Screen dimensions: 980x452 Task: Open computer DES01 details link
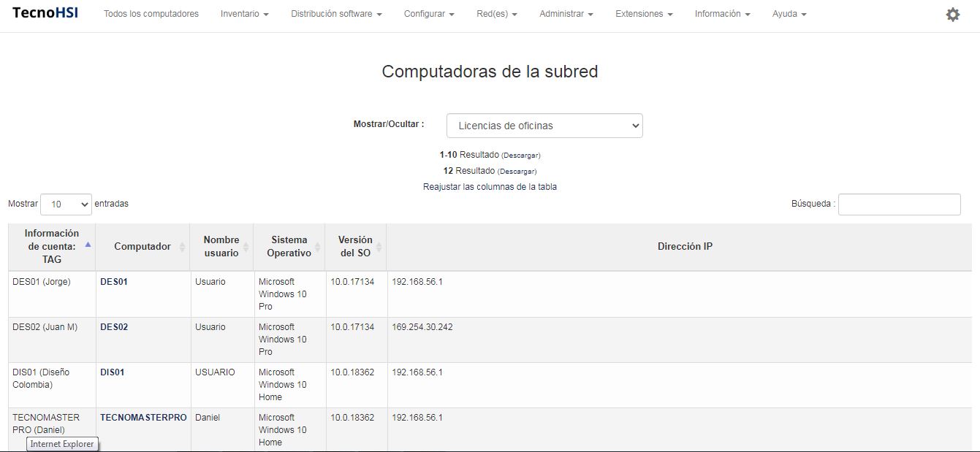(114, 282)
